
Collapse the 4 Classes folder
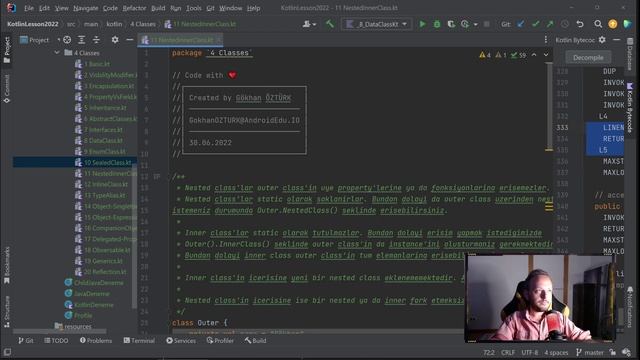tap(57, 53)
